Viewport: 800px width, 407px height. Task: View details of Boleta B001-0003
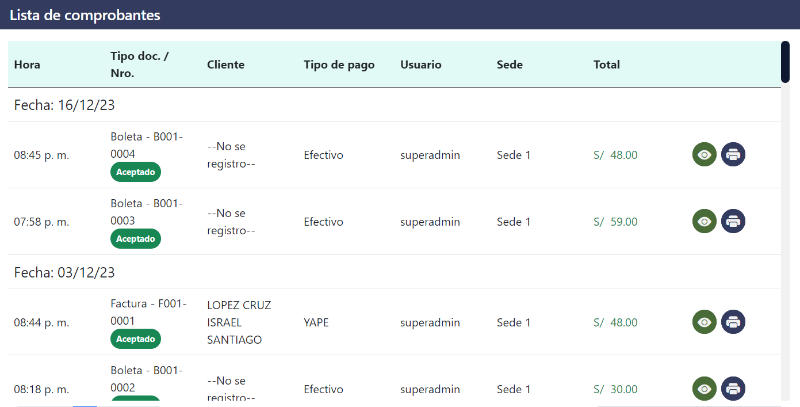[x=705, y=221]
